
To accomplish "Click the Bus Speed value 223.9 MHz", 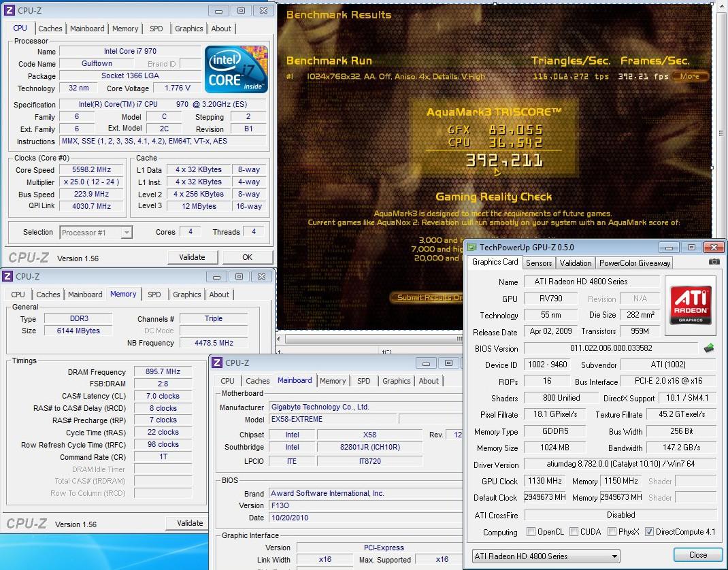I will 91,194.
